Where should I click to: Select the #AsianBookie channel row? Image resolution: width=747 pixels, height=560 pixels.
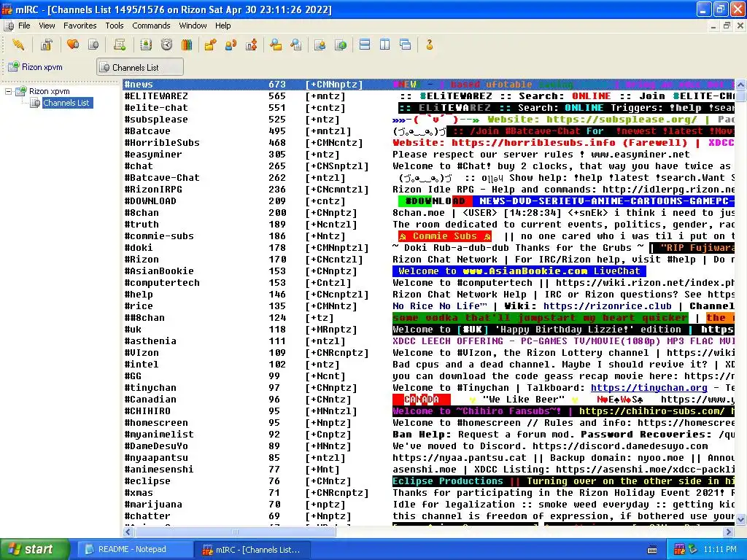tap(428, 271)
